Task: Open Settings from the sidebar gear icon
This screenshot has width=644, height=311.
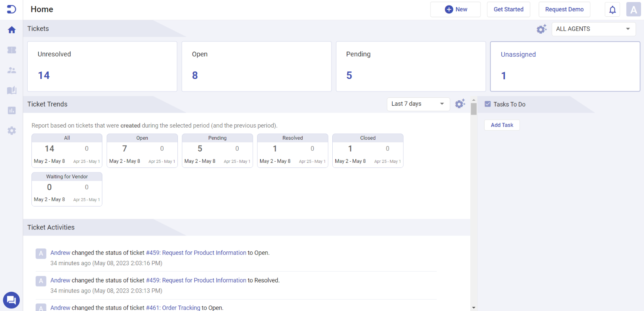Action: [x=11, y=131]
